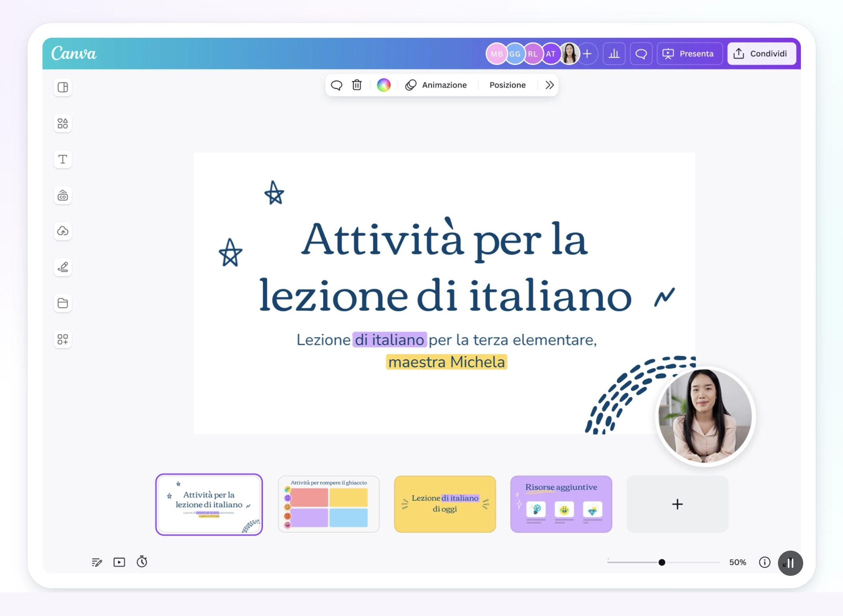843x616 pixels.
Task: Open the Uploads cloud icon
Action: (x=63, y=231)
